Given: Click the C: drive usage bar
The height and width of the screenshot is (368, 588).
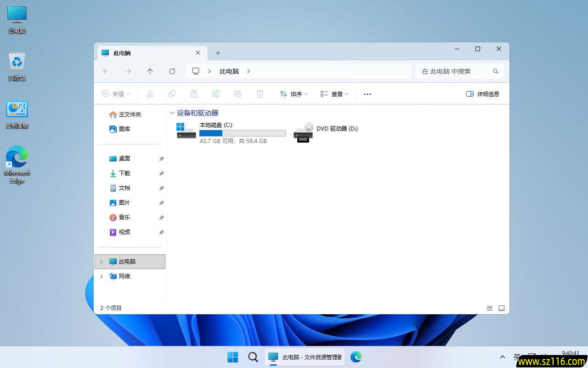Looking at the screenshot, I should 243,133.
